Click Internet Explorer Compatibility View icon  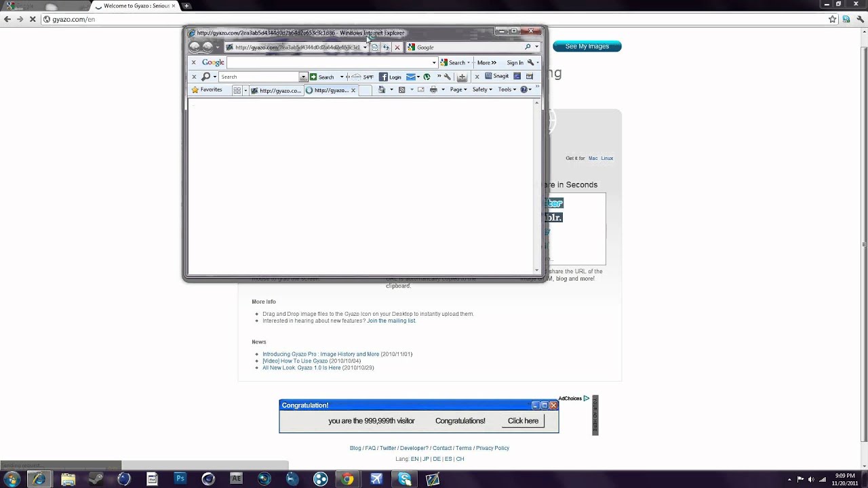[374, 47]
